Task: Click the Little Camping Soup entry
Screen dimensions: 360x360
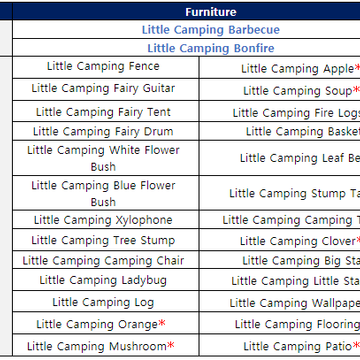Action: [x=301, y=91]
